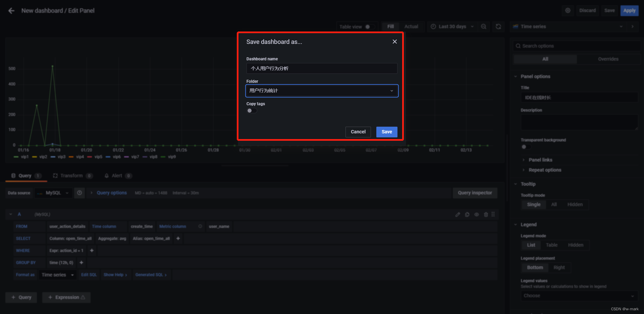
Task: Click the Discard button
Action: (x=587, y=10)
